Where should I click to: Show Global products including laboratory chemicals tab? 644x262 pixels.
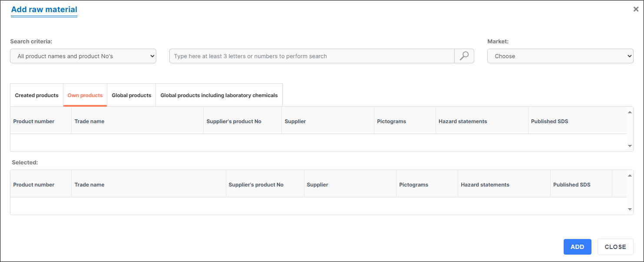pos(219,95)
